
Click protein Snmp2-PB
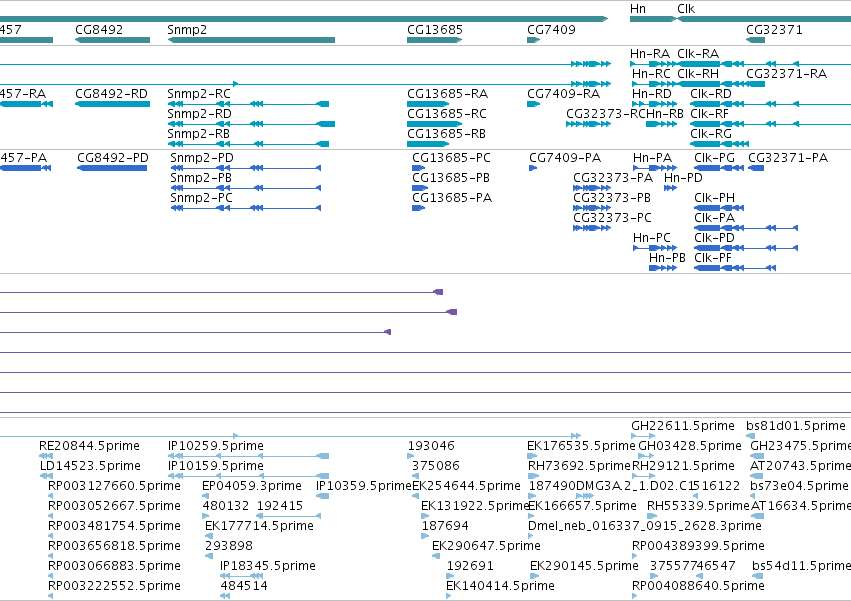201,178
